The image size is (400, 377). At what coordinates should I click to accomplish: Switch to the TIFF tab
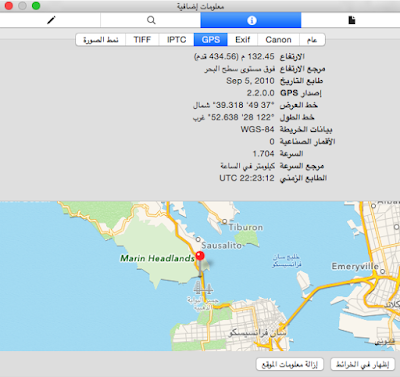pyautogui.click(x=142, y=40)
